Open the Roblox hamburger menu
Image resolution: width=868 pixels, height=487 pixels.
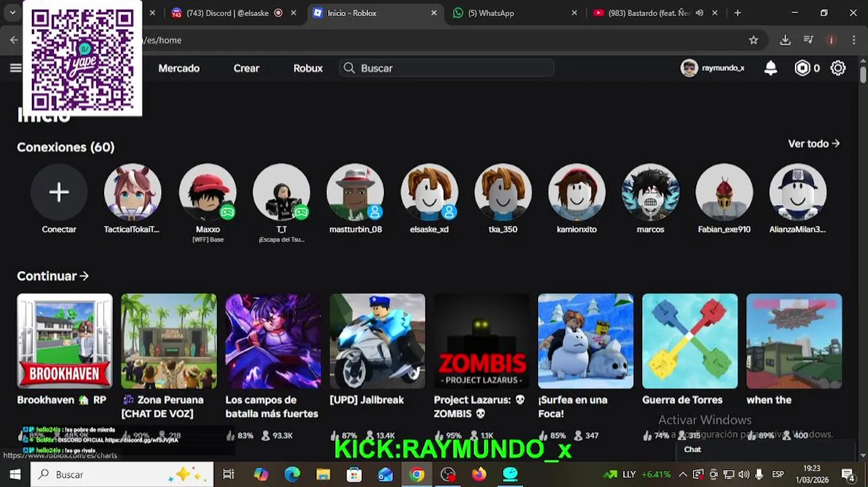15,68
